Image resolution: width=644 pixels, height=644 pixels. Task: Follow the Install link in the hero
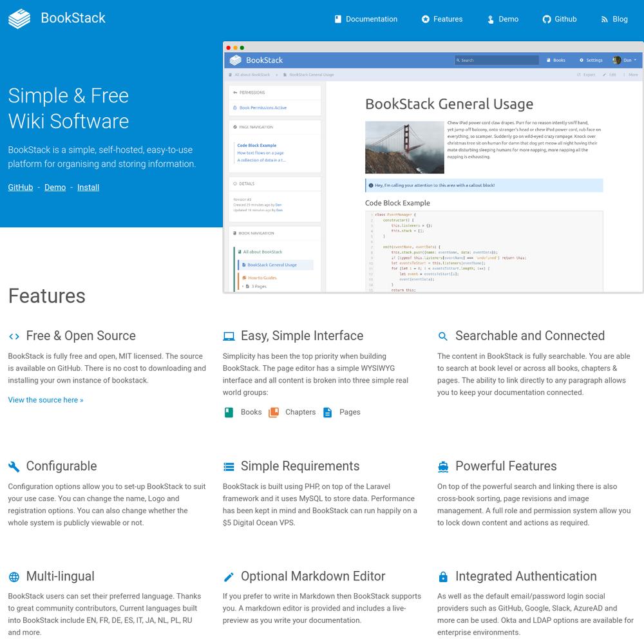[x=88, y=187]
